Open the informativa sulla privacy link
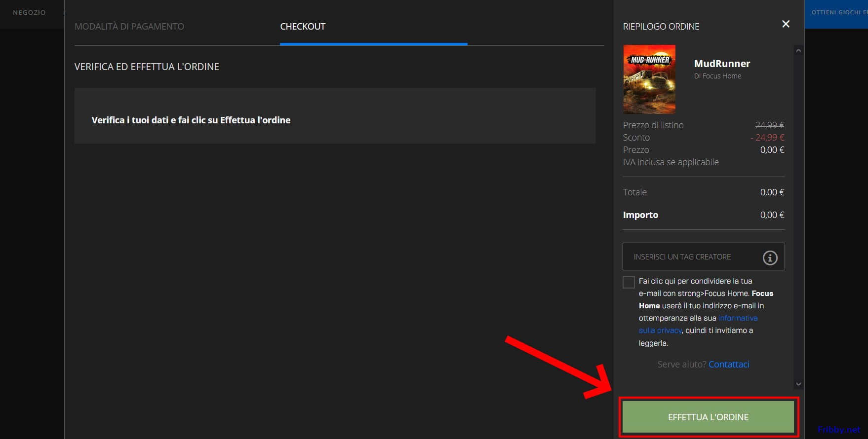This screenshot has width=868, height=439. coord(737,319)
